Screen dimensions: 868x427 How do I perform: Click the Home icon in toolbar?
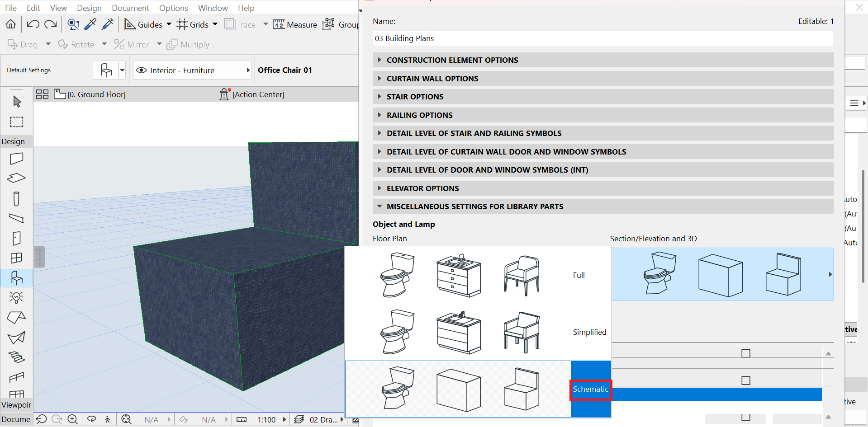tap(11, 24)
